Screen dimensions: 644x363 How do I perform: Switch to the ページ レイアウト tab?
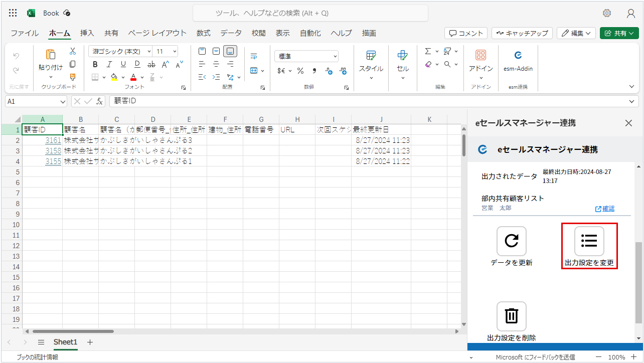(x=157, y=33)
